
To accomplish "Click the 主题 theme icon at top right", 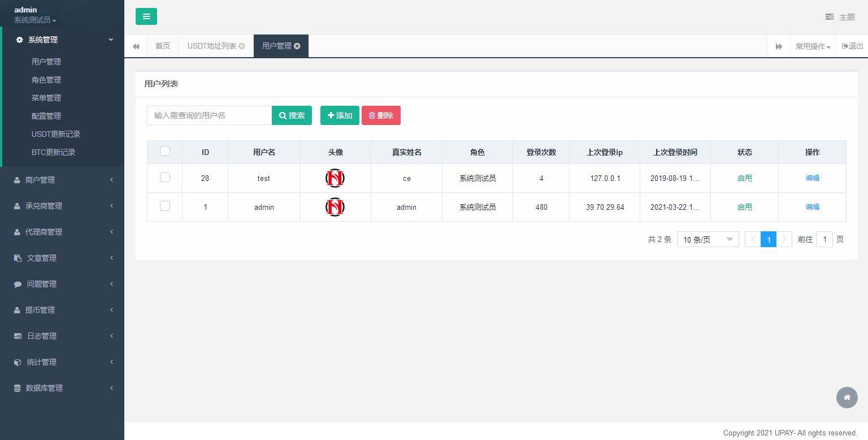I will [830, 17].
